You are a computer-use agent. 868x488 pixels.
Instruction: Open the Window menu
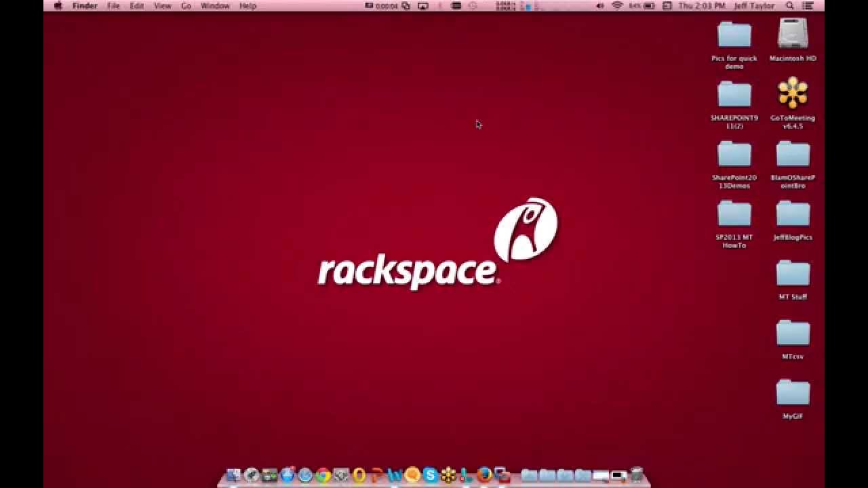tap(215, 5)
